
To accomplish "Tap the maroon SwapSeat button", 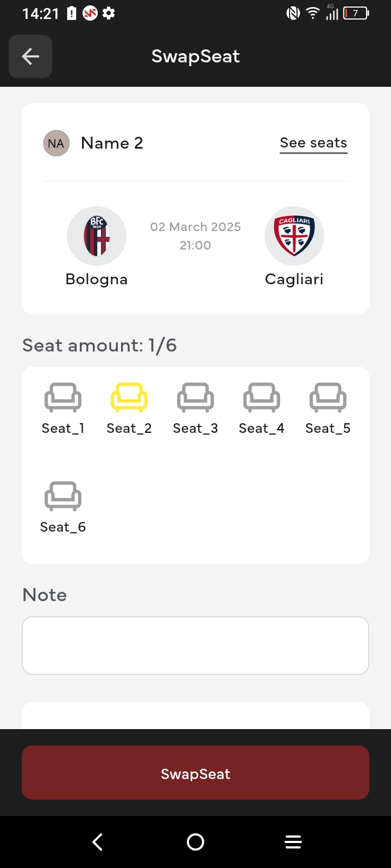I will coord(195,773).
